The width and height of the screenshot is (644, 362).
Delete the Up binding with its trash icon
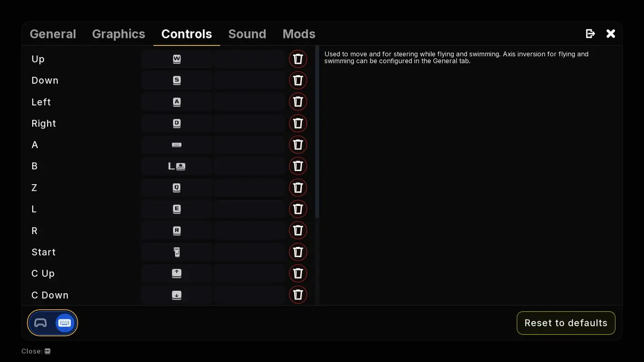298,58
